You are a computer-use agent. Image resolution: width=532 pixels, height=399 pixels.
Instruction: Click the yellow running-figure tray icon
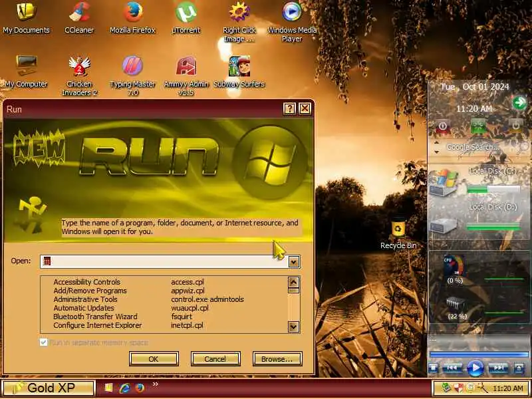(481, 388)
